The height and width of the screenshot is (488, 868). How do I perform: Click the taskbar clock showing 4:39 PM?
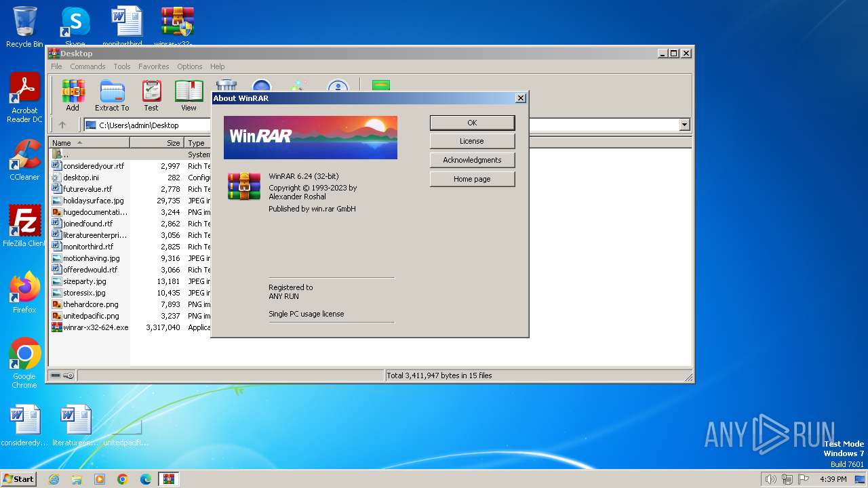(x=833, y=479)
